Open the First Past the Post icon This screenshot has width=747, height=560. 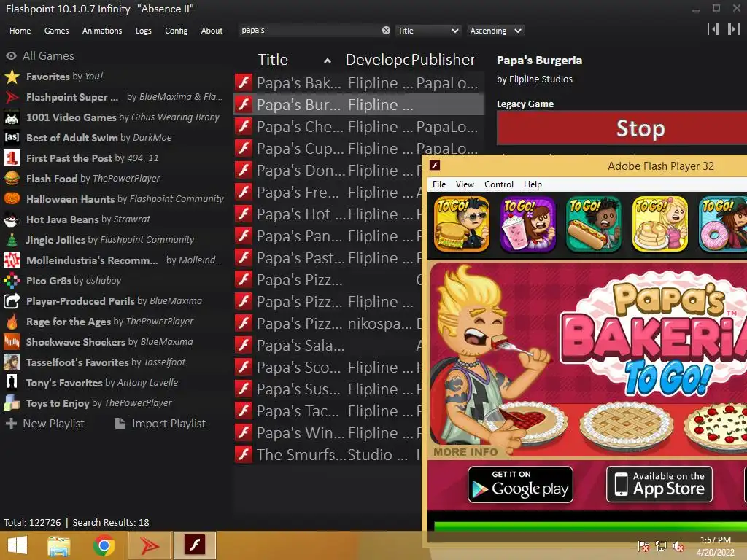pos(12,158)
